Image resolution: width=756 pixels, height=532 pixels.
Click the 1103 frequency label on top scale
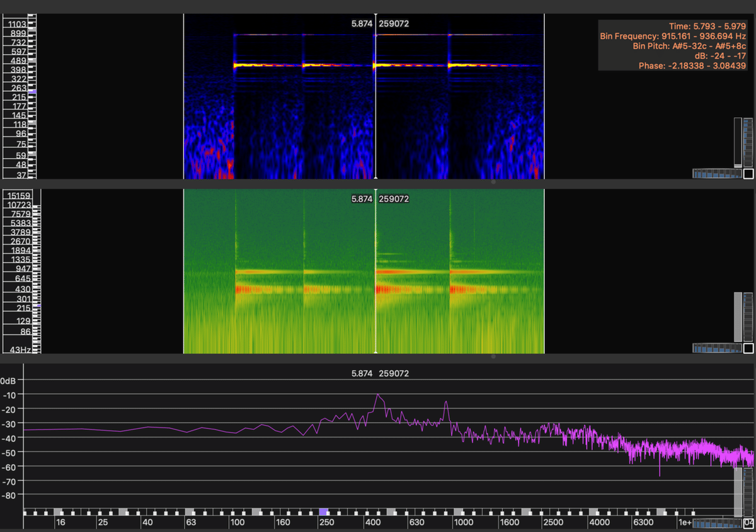(16, 24)
